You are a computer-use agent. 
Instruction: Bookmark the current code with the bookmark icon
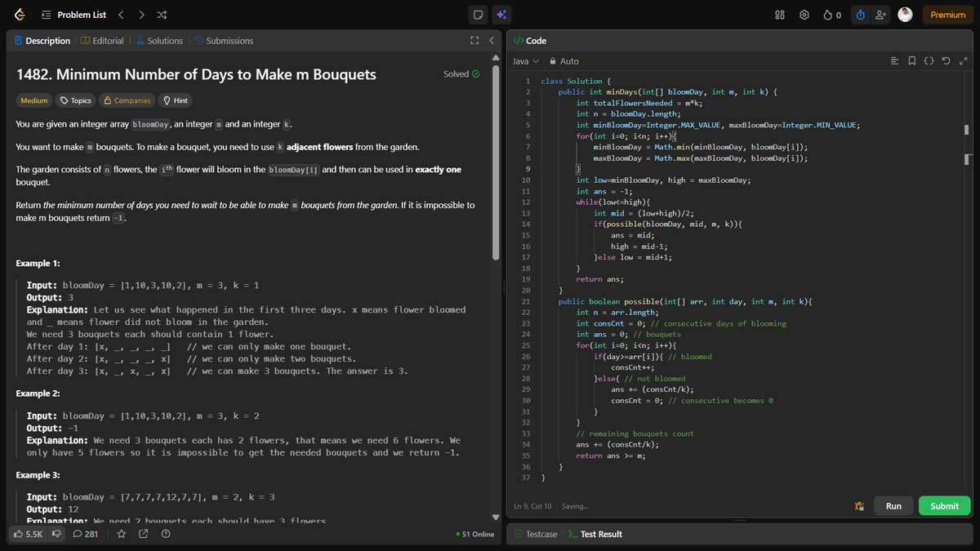point(911,60)
